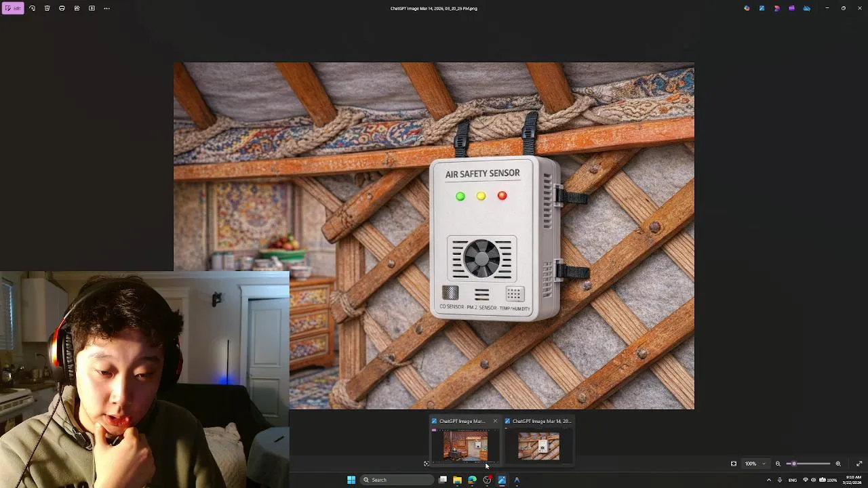Viewport: 868px width, 488px height.
Task: Open the fifth toolbar icon left of slideshow
Action: coord(77,8)
